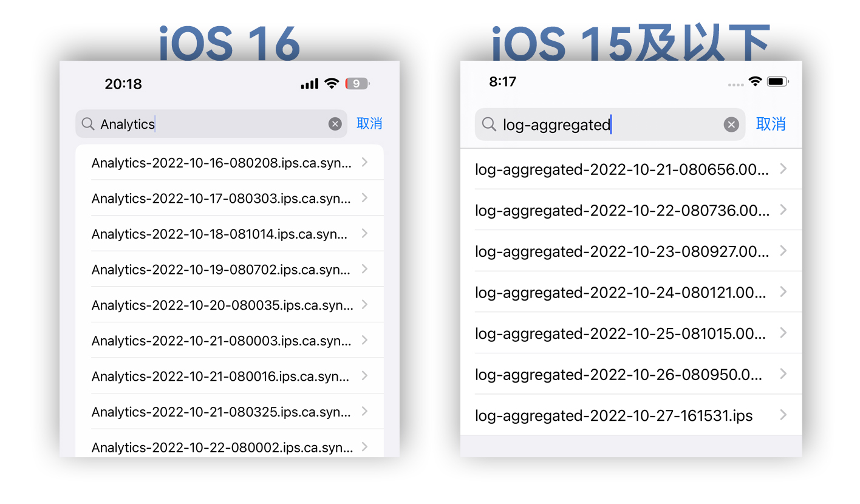860x504 pixels.
Task: Open Analytics-2022-10-19-080702 log entry
Action: 230,269
